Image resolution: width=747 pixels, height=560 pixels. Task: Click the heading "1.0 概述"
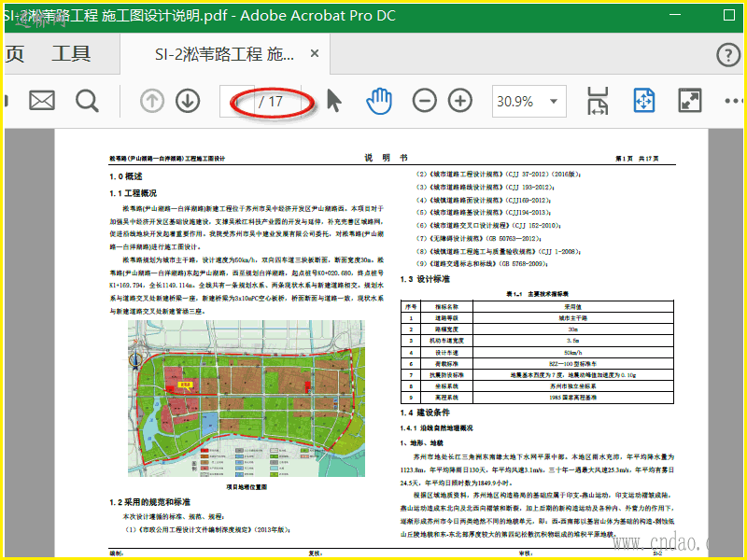[126, 176]
